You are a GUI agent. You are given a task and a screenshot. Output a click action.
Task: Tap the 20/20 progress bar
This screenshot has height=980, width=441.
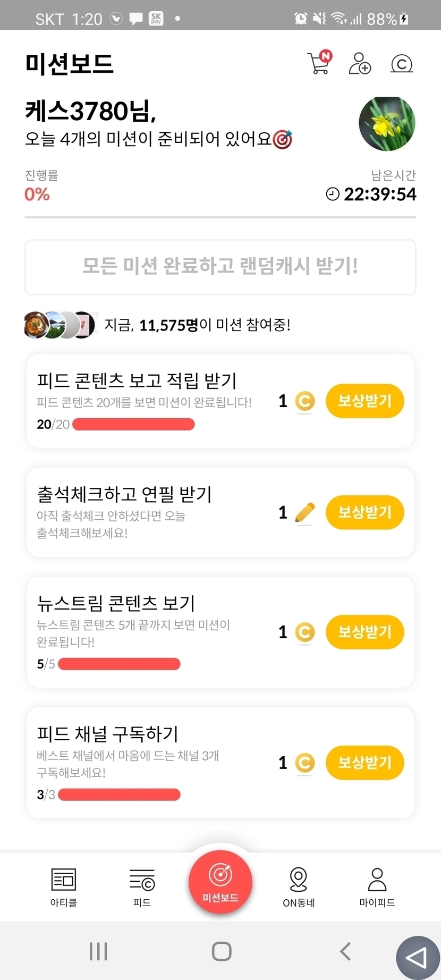coord(133,424)
